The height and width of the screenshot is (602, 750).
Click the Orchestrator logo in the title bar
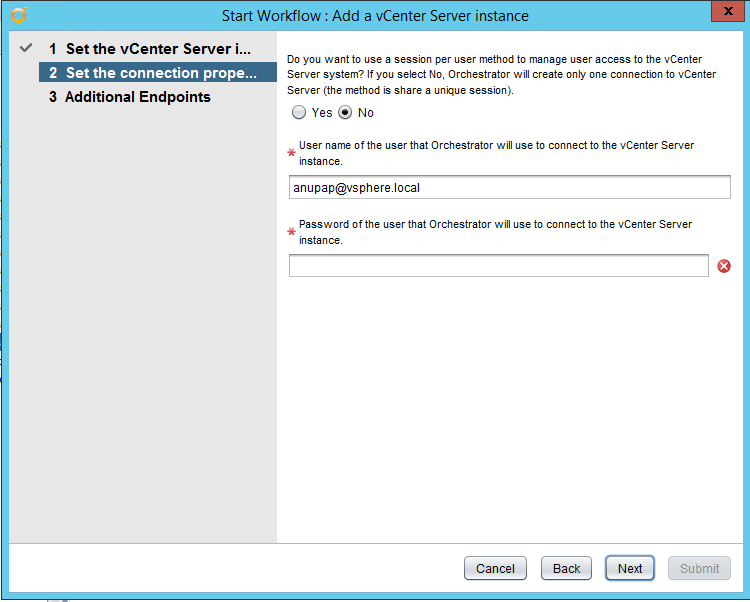(19, 15)
